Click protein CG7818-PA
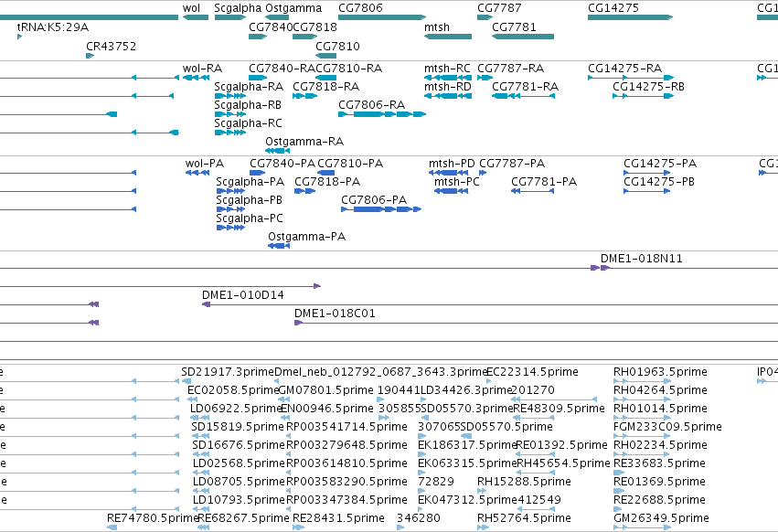This screenshot has height=532, width=778. pyautogui.click(x=305, y=191)
